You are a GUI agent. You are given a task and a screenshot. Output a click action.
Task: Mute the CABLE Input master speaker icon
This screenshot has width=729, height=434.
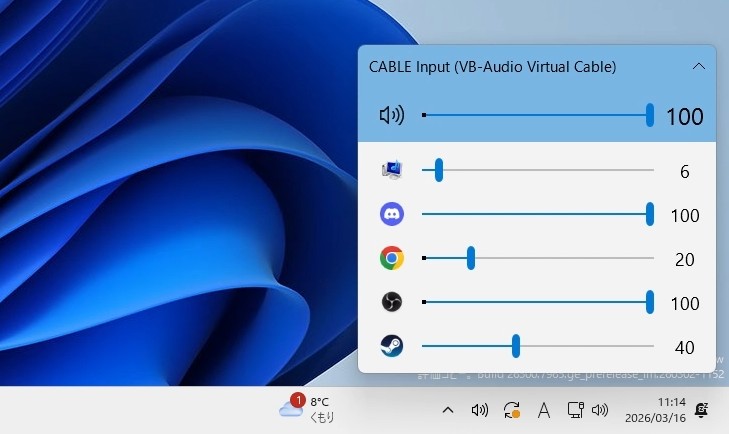tap(391, 116)
